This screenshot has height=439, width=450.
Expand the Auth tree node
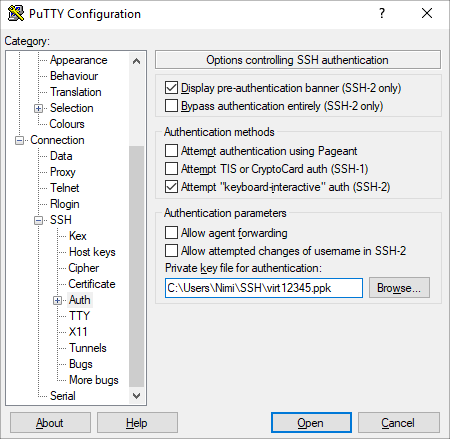[57, 300]
